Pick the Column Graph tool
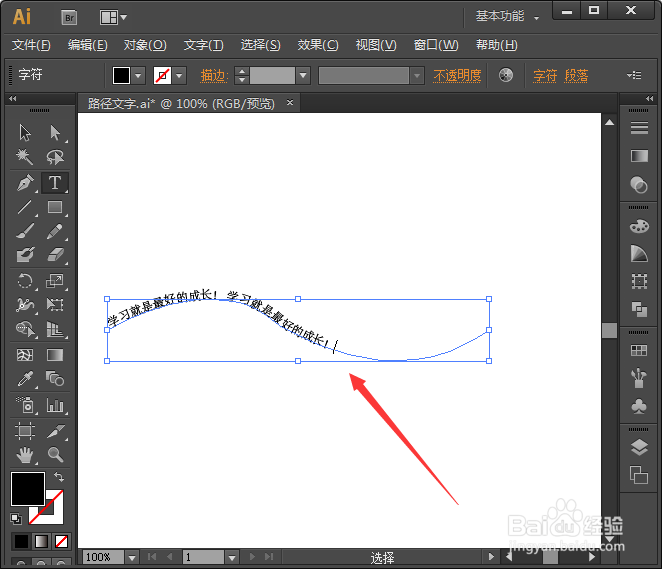The height and width of the screenshot is (569, 662). coord(55,405)
